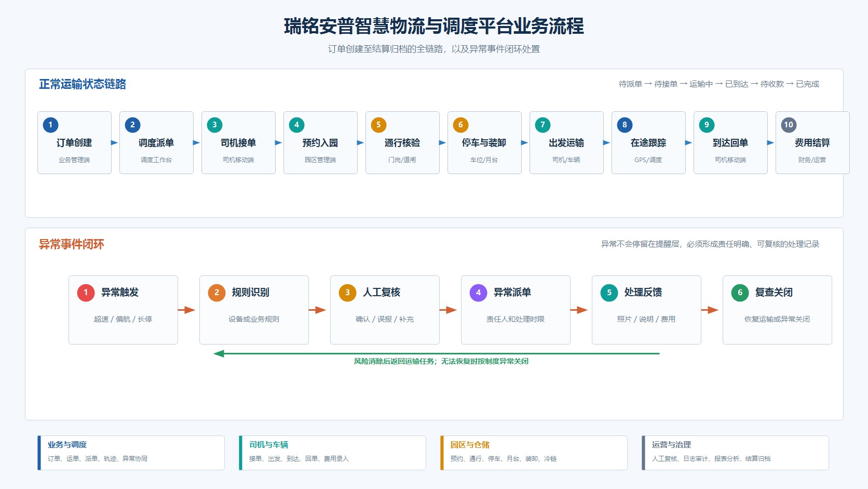The height and width of the screenshot is (489, 868).
Task: Click the teal 5 badge on 处理反馈
Action: pyautogui.click(x=609, y=293)
